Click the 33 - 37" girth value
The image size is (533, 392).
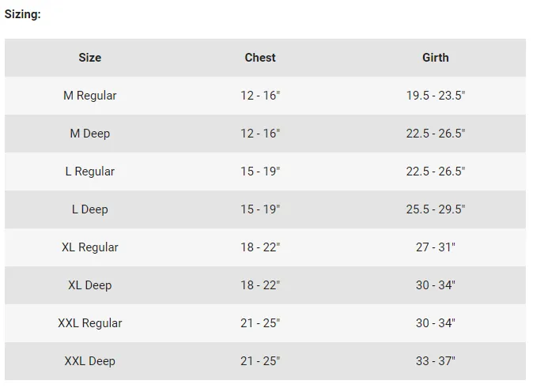436,361
